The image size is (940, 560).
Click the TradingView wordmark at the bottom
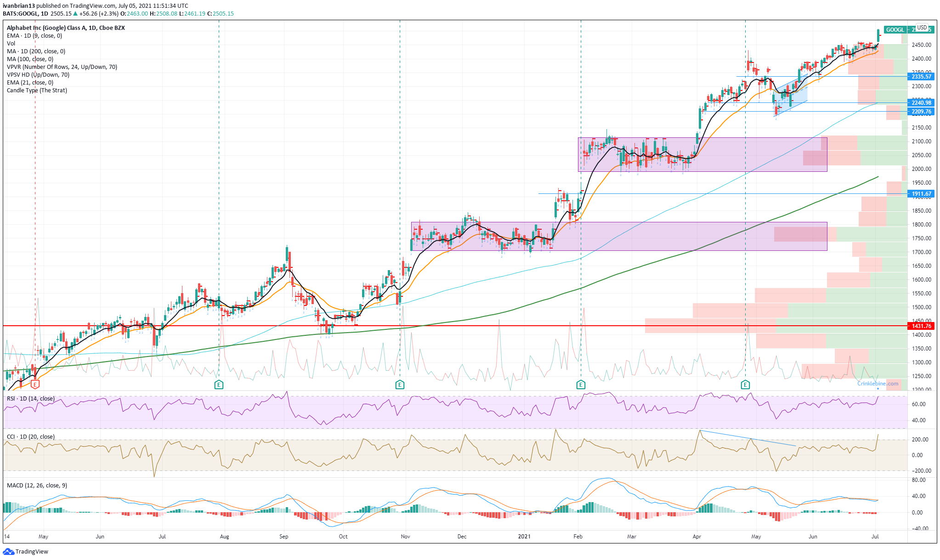click(x=32, y=551)
